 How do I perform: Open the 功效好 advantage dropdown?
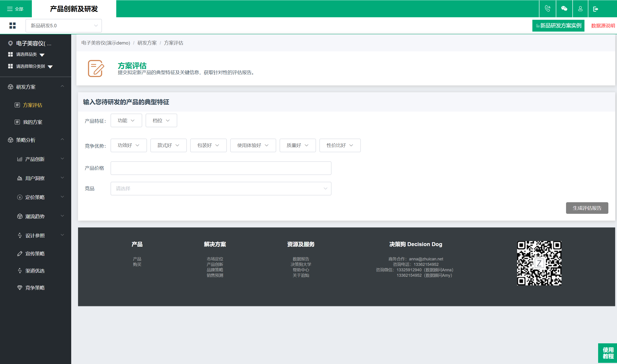129,145
